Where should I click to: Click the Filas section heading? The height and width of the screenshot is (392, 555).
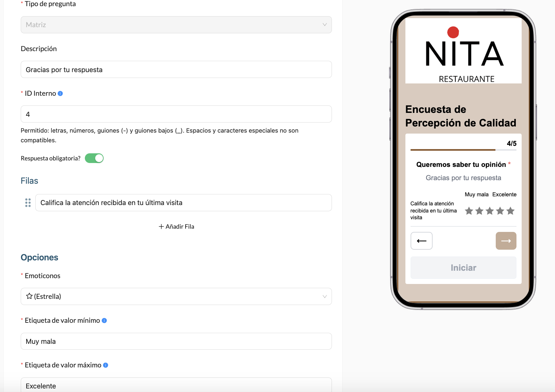tap(29, 181)
